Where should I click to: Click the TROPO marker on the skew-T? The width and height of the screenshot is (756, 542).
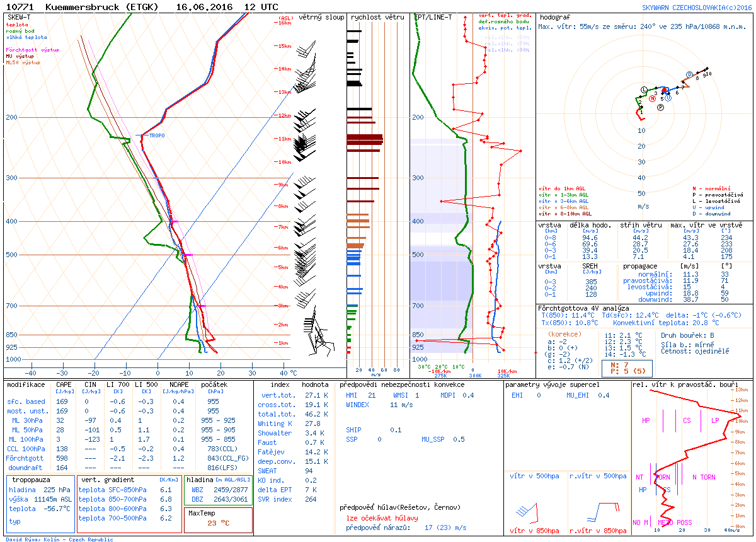tap(155, 135)
